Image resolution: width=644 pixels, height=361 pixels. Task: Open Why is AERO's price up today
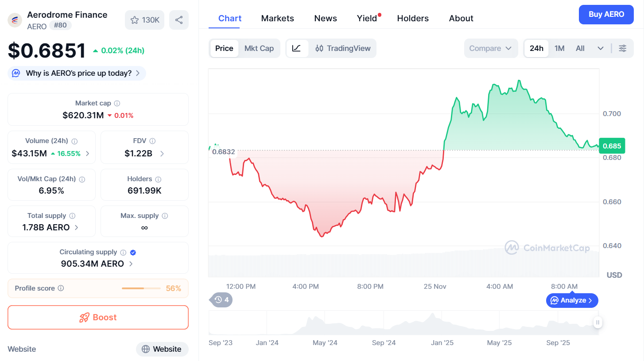point(77,73)
